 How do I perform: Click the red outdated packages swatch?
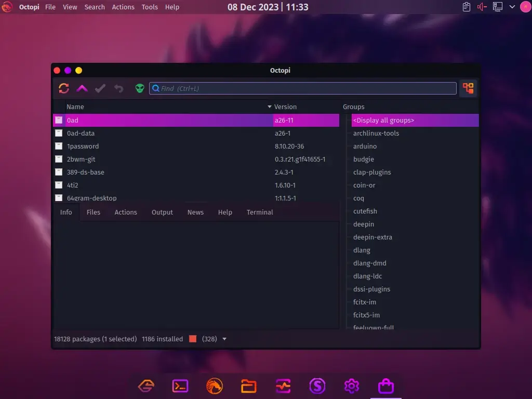click(193, 339)
